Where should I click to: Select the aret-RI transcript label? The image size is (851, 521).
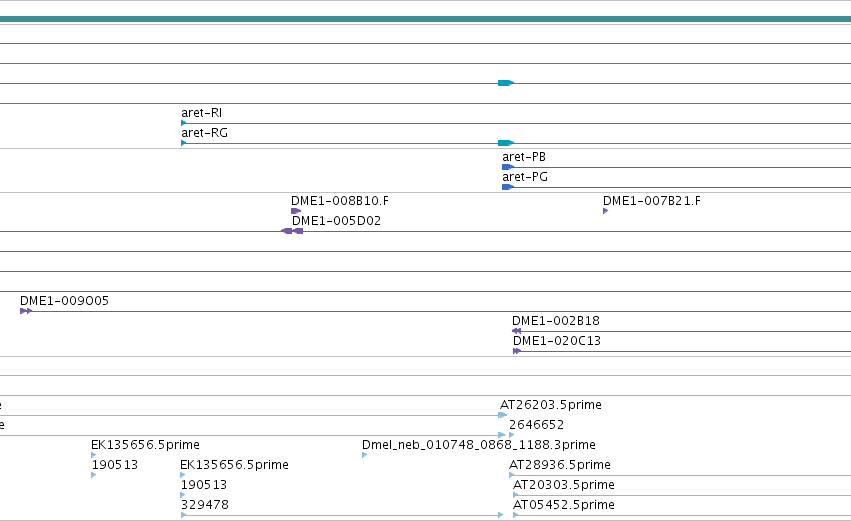click(x=201, y=113)
